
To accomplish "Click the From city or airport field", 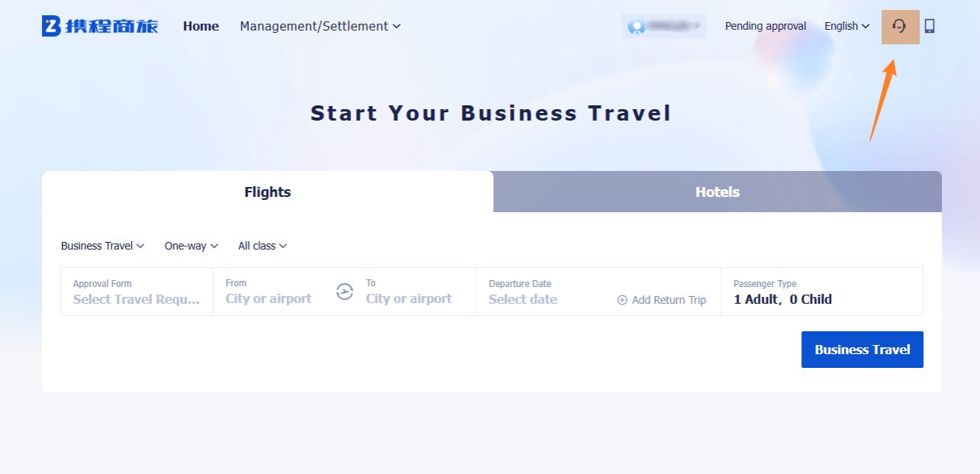I will pos(269,299).
